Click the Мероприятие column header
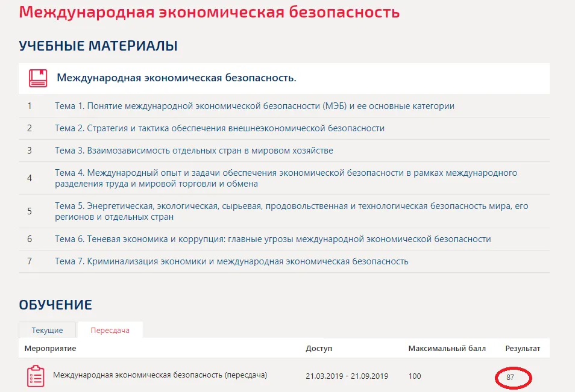The height and width of the screenshot is (392, 575). 50,349
